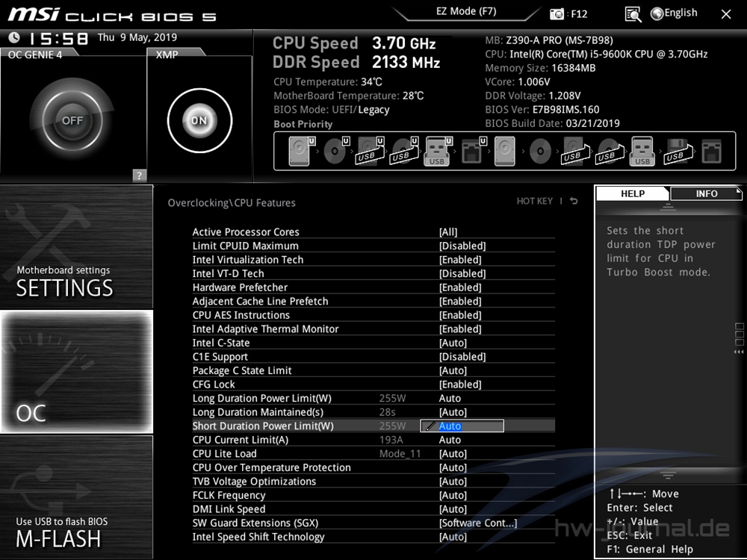Change language via English label
This screenshot has height=560, width=747.
coord(681,13)
